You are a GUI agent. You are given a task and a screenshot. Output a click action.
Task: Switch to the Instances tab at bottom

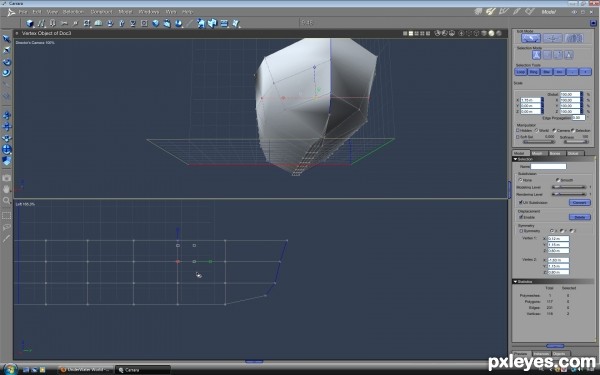pos(541,354)
